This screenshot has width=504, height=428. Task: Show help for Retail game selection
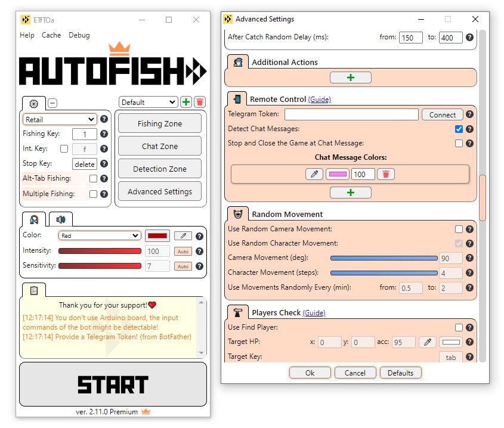[104, 119]
